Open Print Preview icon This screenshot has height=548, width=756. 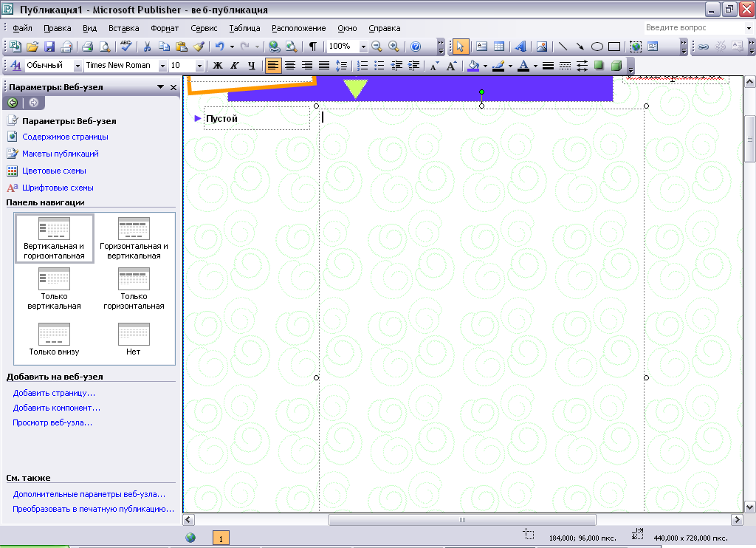[105, 47]
